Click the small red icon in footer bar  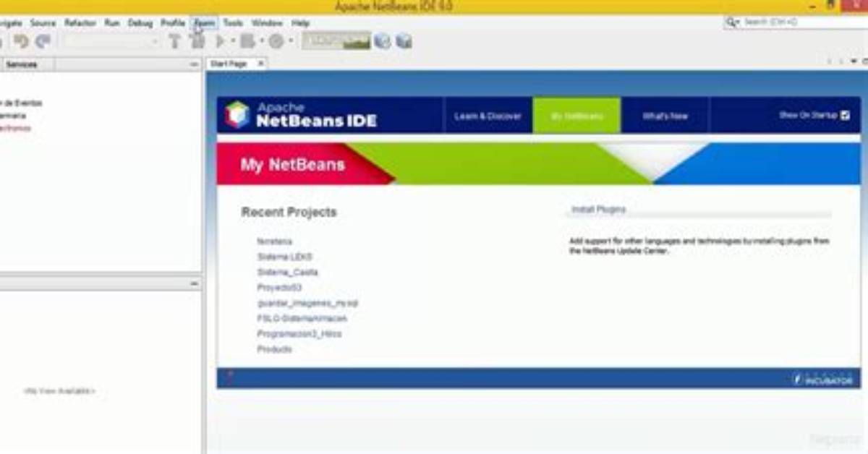(230, 375)
